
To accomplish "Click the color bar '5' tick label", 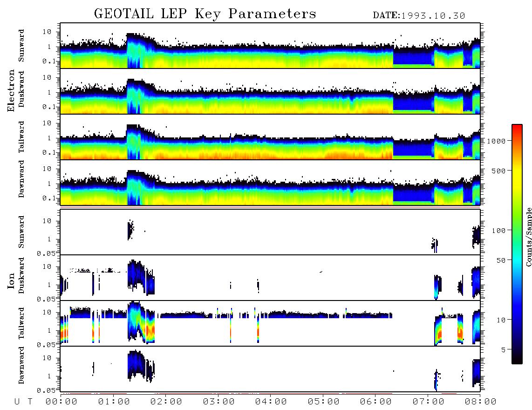I will pos(504,350).
